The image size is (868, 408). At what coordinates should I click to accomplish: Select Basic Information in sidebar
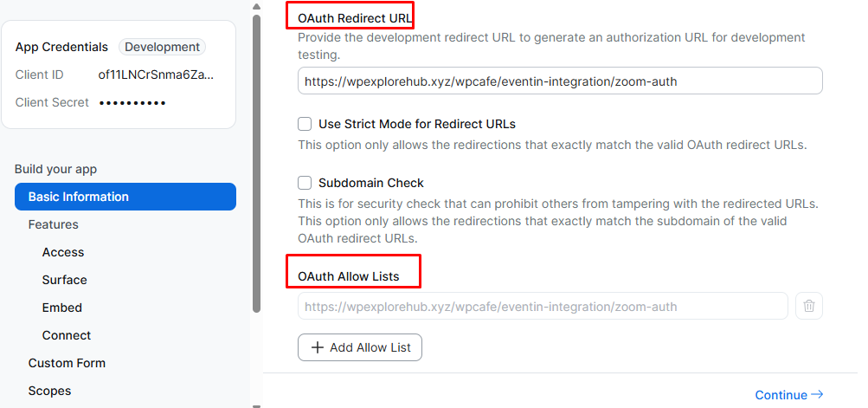point(125,197)
